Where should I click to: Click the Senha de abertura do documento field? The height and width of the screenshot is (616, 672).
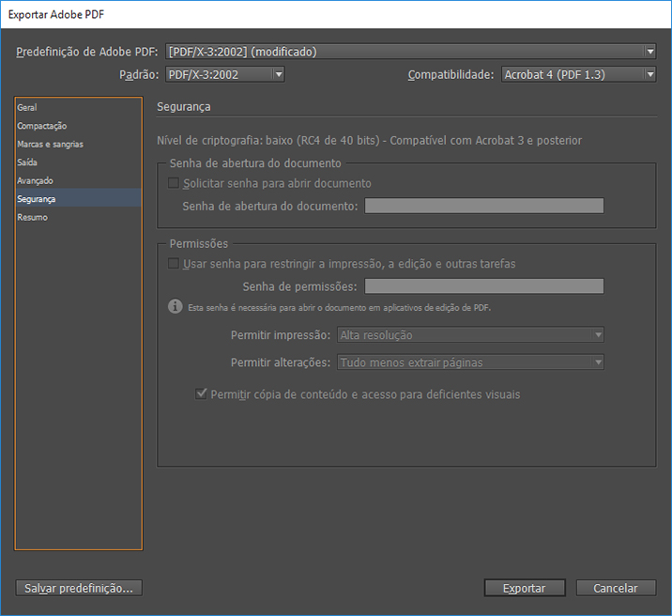coord(483,207)
